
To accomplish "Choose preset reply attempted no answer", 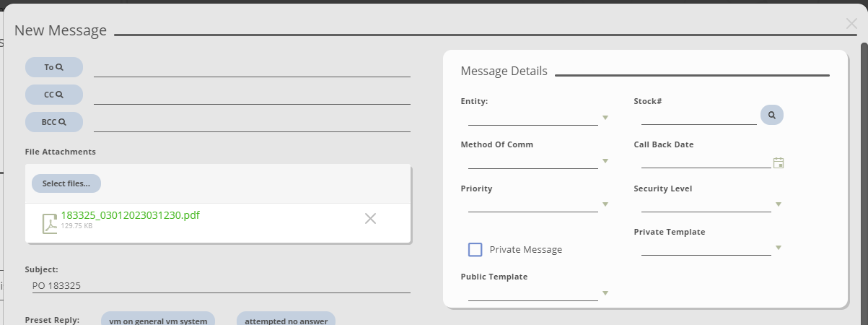I will tap(286, 320).
